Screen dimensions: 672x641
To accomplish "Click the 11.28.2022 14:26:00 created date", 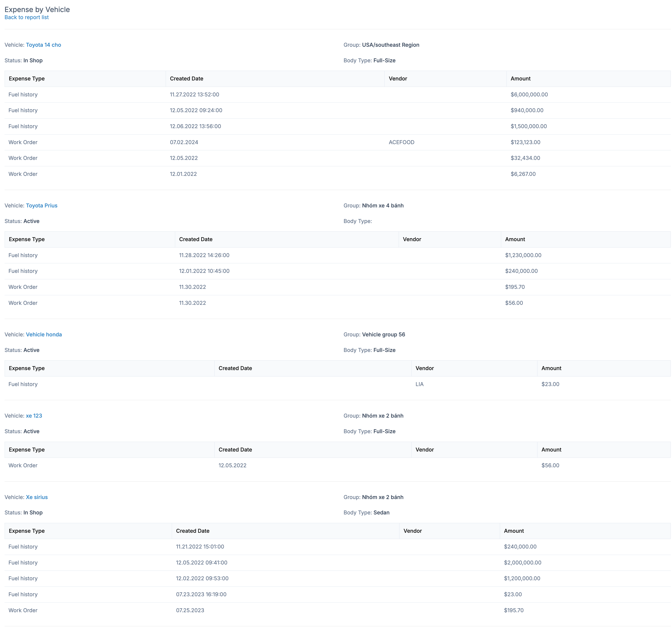I will pos(204,255).
